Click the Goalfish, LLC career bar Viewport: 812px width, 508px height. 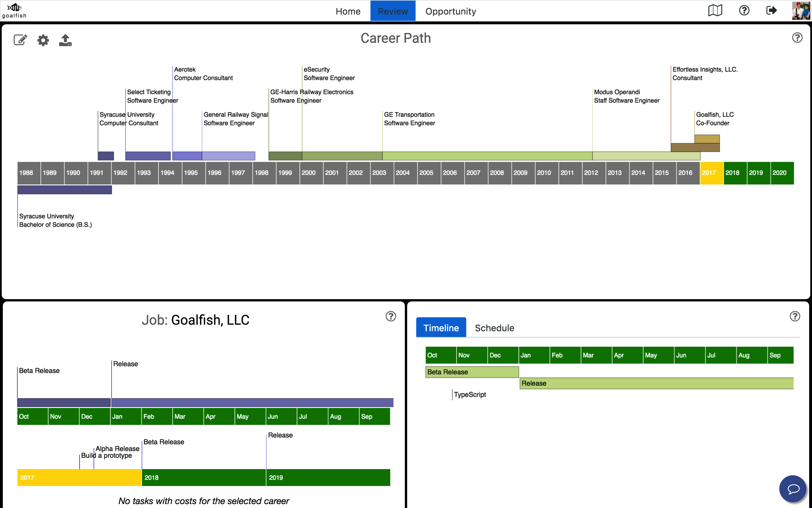(707, 139)
